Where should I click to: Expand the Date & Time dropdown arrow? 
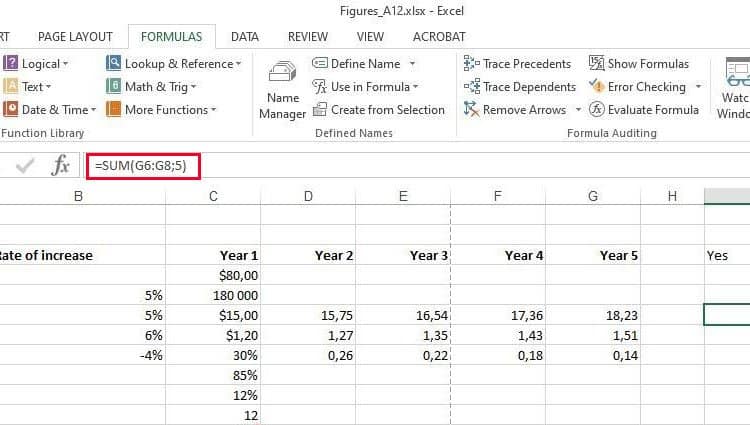(93, 110)
